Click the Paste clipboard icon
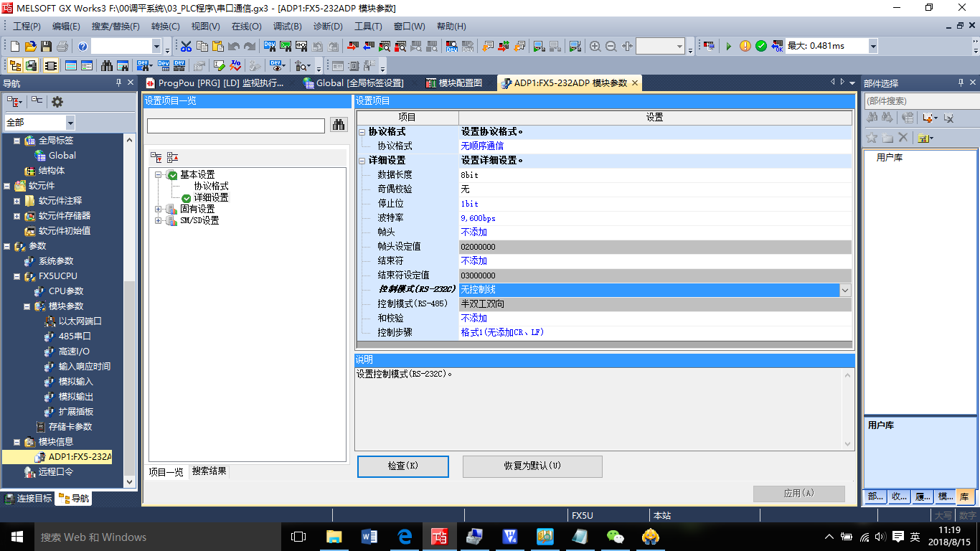This screenshot has width=980, height=551. click(217, 47)
